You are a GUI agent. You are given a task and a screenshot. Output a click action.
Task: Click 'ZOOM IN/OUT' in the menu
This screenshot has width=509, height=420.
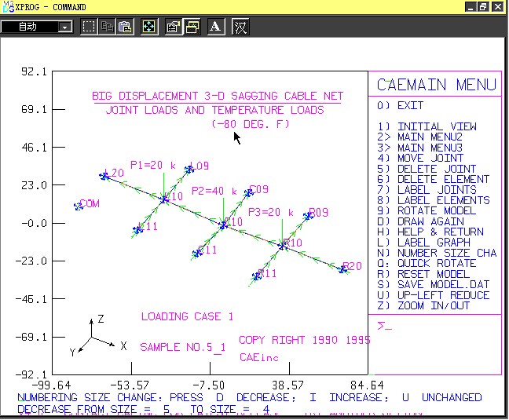click(x=433, y=305)
